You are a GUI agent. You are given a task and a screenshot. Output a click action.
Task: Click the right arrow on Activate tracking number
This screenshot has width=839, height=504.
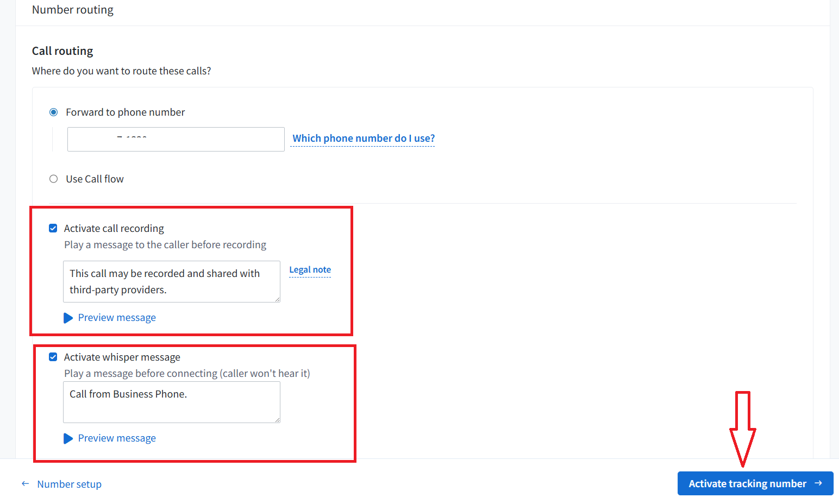[818, 483]
